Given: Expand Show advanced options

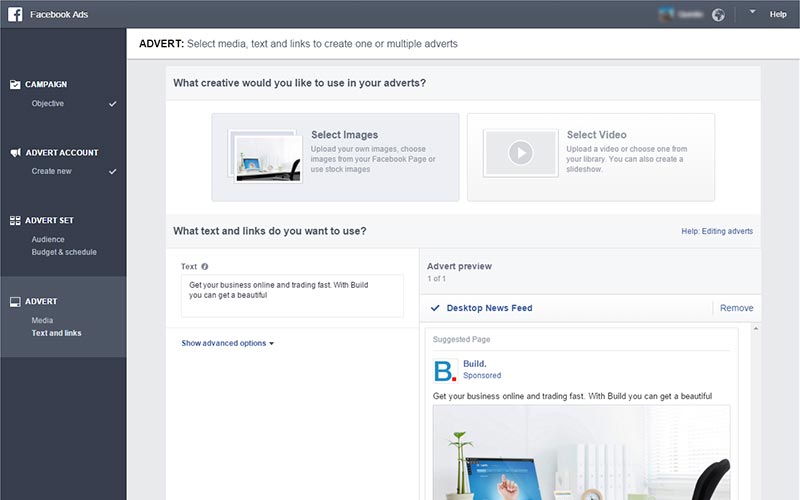Looking at the screenshot, I should tap(227, 343).
